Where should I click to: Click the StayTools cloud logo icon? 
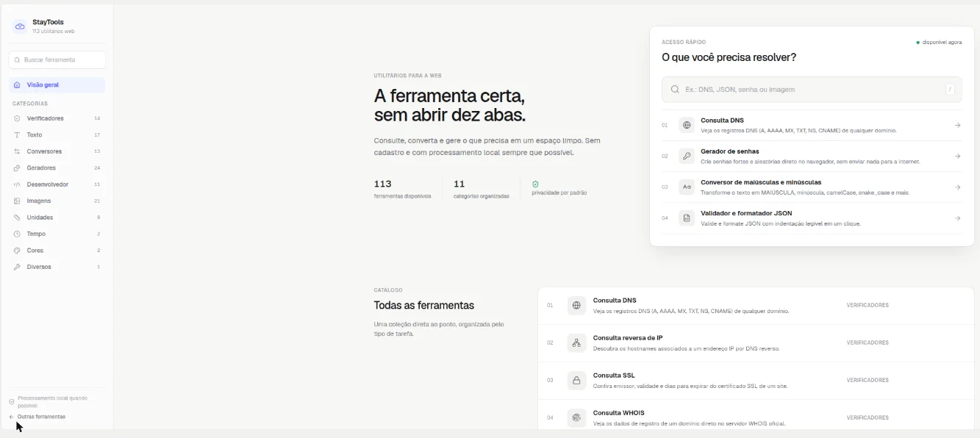20,26
